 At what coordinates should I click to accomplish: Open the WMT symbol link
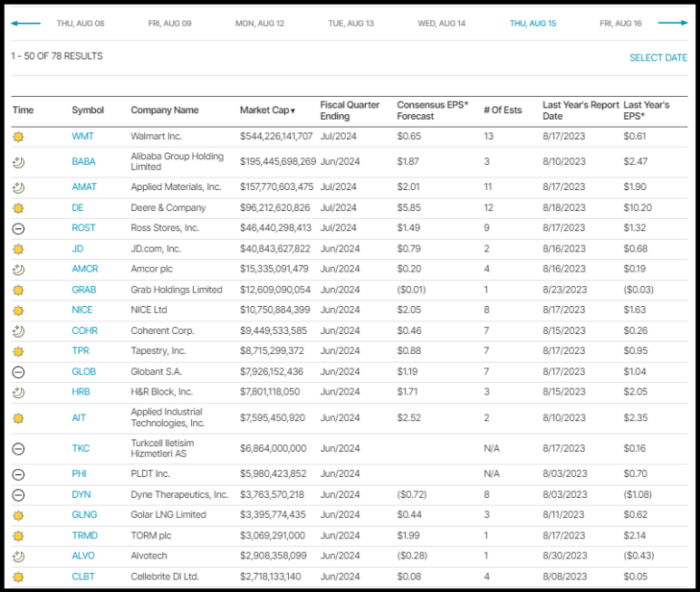click(x=82, y=136)
